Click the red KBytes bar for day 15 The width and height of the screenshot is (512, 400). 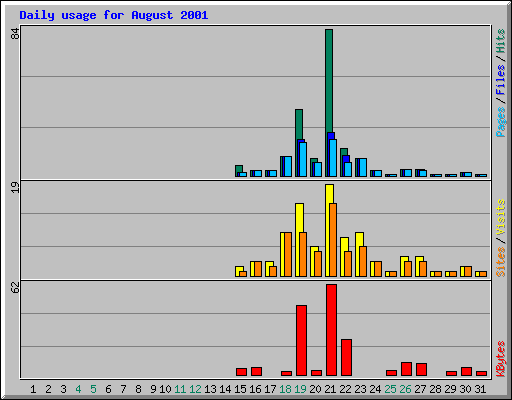pos(241,372)
